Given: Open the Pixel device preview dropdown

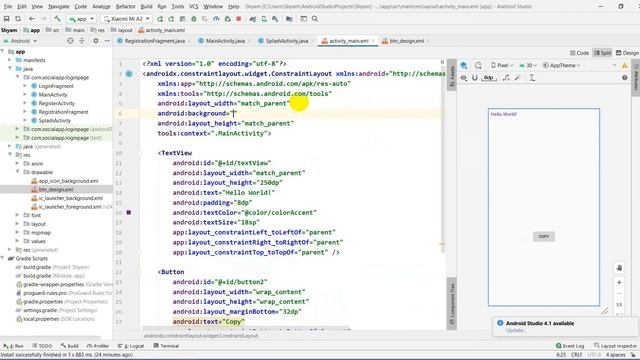Looking at the screenshot, I should [x=502, y=65].
